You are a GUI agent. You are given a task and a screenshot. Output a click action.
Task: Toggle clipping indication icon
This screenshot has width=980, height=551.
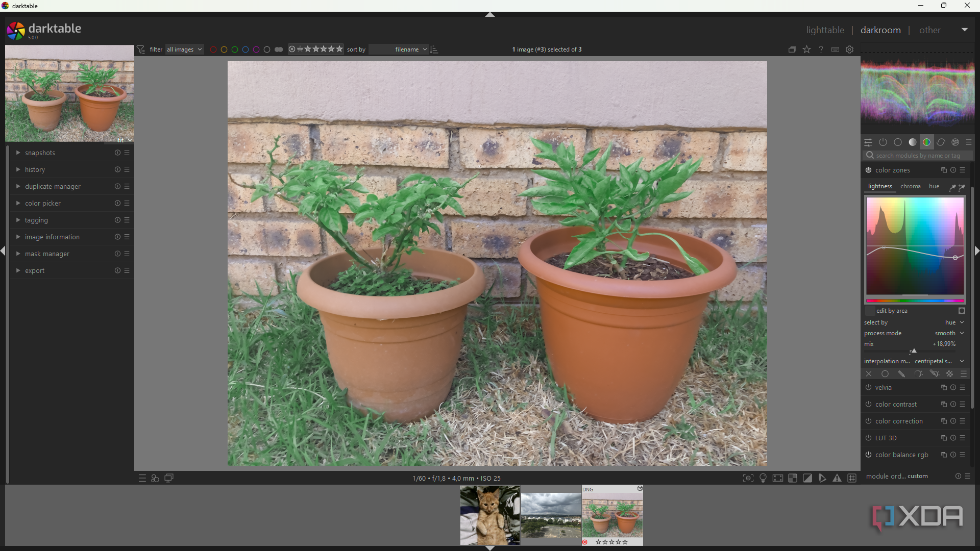807,478
